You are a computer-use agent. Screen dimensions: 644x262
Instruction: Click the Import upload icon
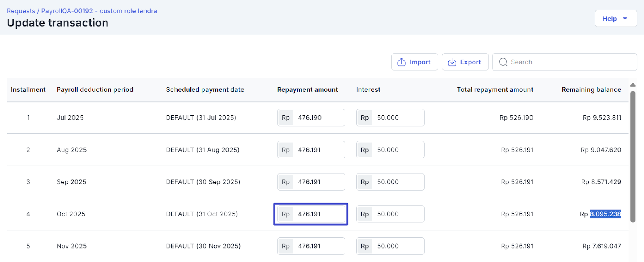[401, 62]
